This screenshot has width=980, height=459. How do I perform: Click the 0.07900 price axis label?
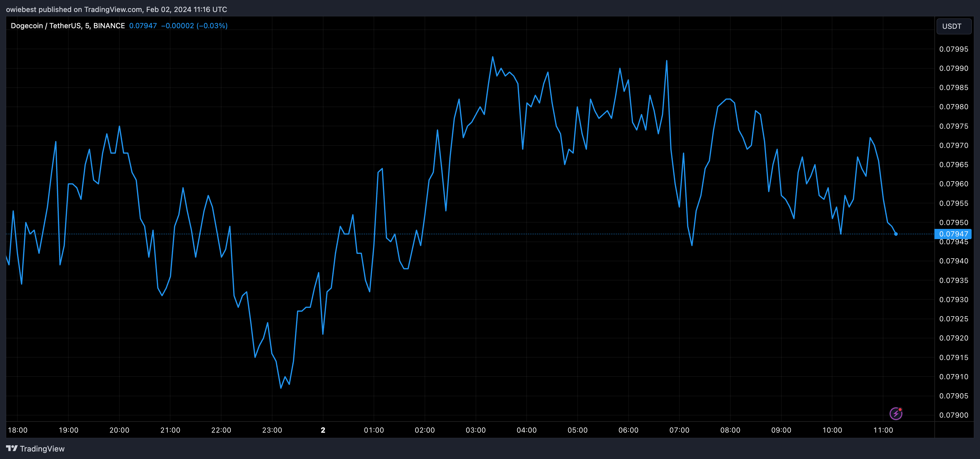954,415
